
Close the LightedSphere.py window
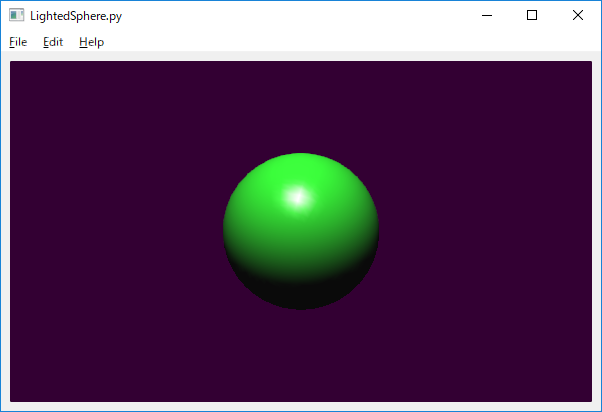tap(577, 15)
